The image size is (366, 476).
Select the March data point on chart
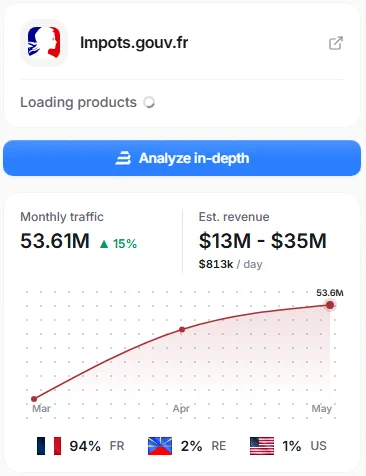pyautogui.click(x=34, y=399)
